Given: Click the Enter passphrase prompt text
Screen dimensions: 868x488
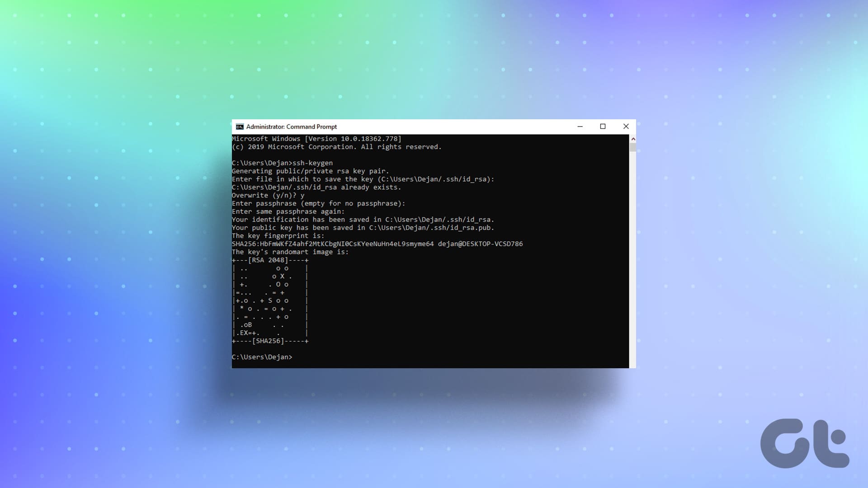Looking at the screenshot, I should (x=318, y=203).
